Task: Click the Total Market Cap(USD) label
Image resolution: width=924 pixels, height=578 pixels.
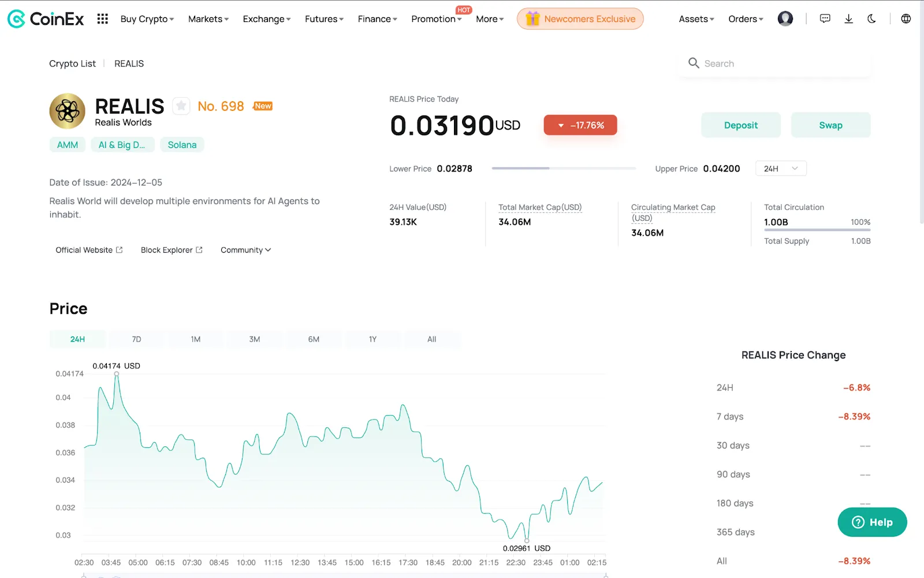Action: pyautogui.click(x=540, y=207)
